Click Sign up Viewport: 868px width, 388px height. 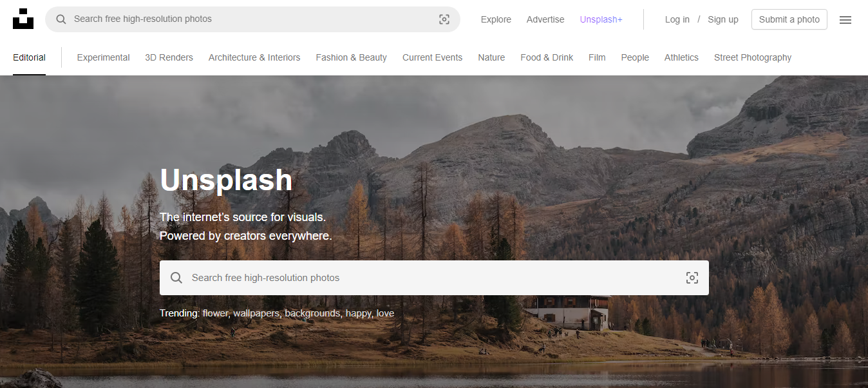[723, 19]
